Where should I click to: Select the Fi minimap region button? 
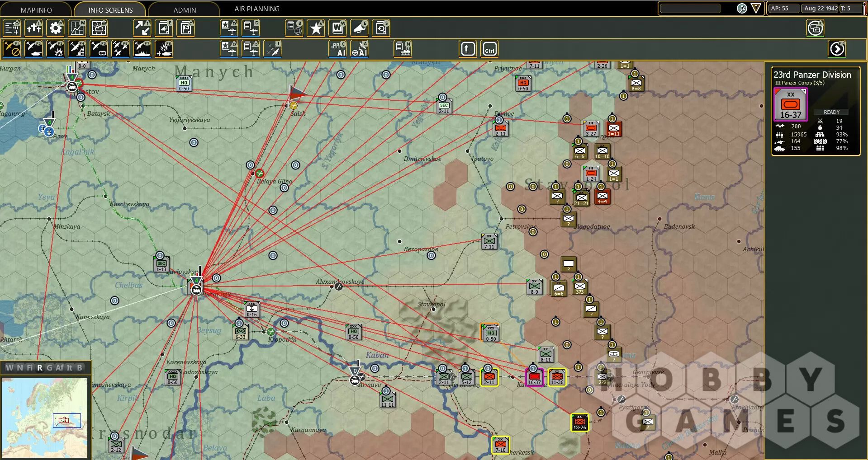click(29, 368)
